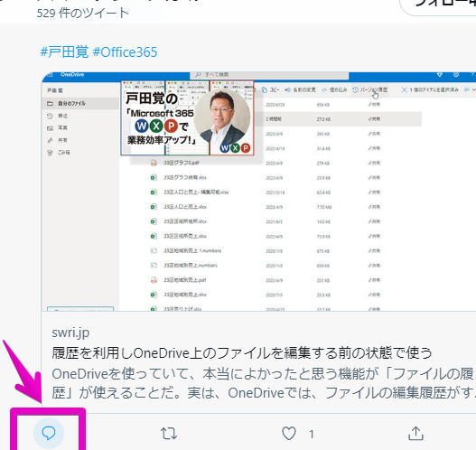Open the article title starting 履歴を利用しOneDrive上

[x=242, y=353]
